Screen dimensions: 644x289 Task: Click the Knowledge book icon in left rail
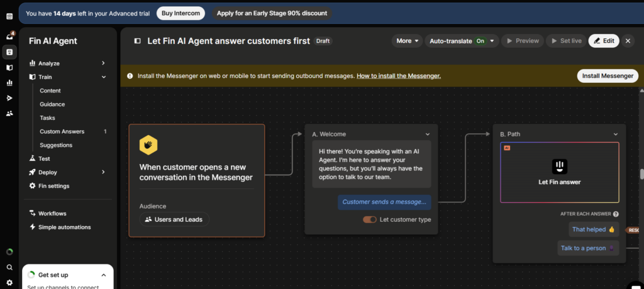tap(9, 67)
